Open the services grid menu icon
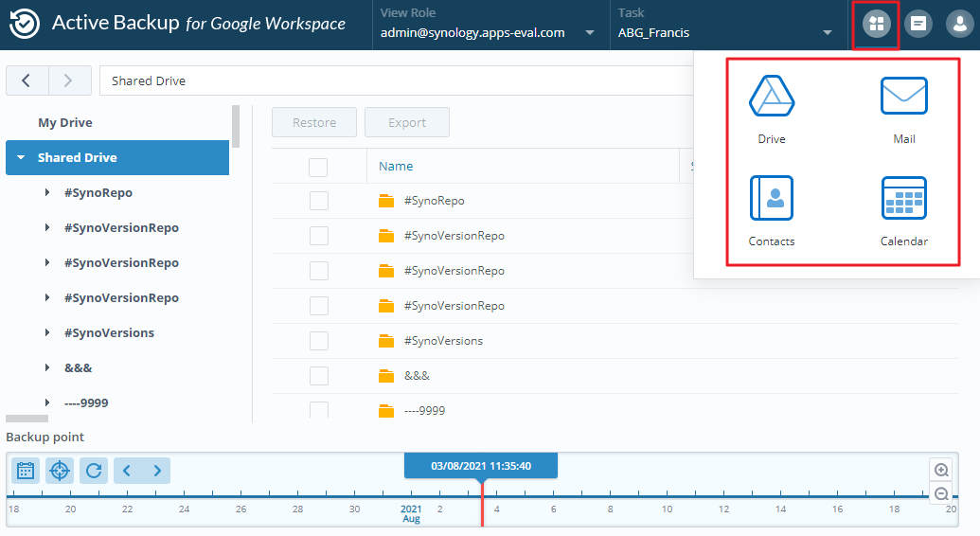Viewport: 980px width, 536px height. (876, 25)
